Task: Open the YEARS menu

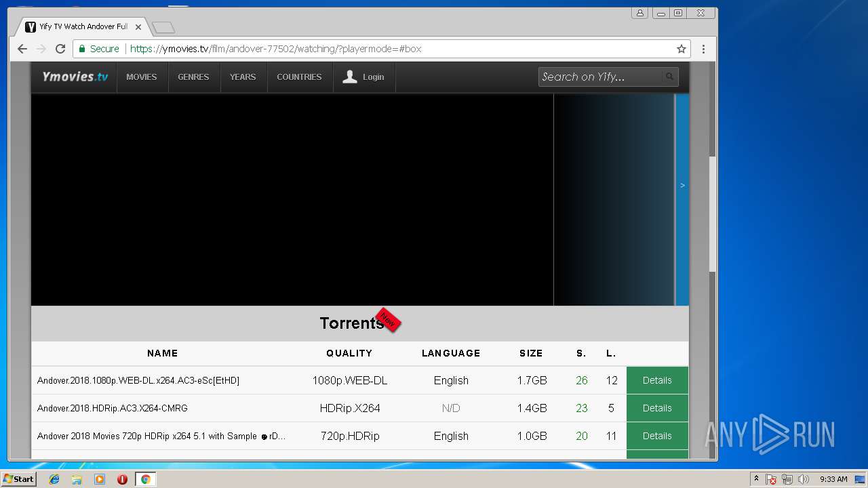Action: (243, 77)
